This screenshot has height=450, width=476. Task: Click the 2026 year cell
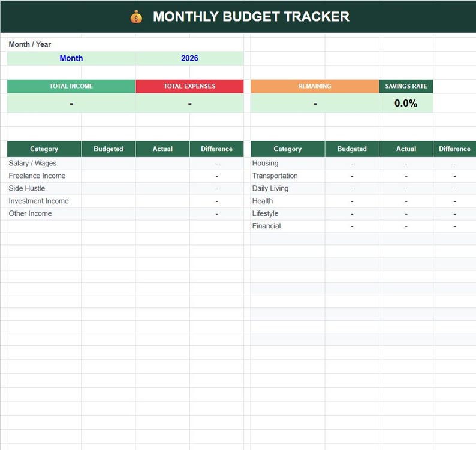[x=189, y=58]
